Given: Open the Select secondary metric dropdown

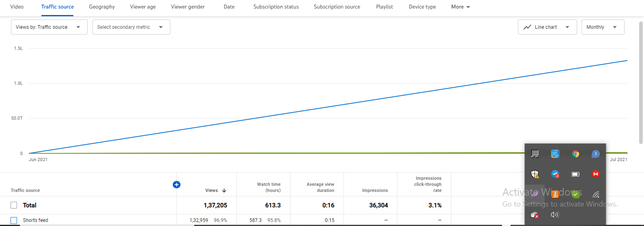Looking at the screenshot, I should click(131, 27).
